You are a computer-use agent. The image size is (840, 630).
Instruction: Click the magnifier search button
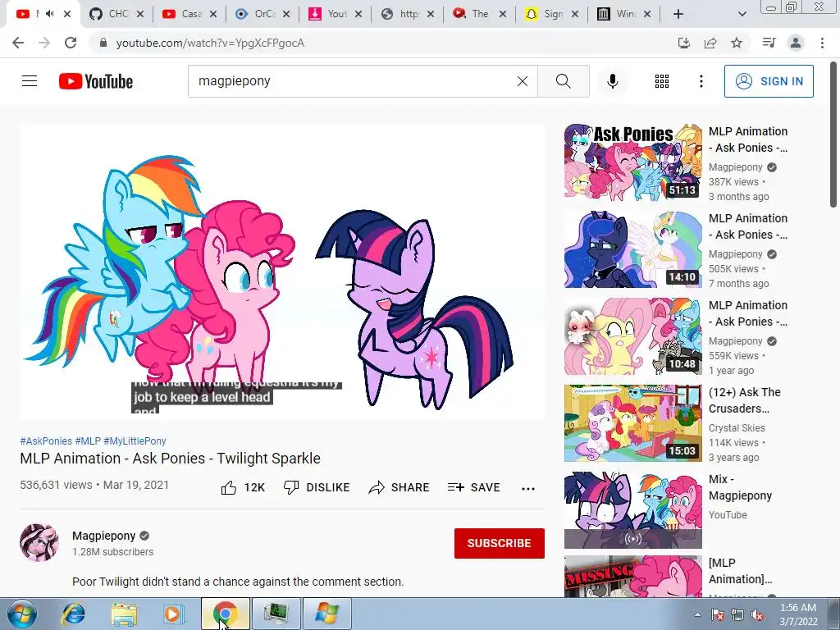(563, 81)
